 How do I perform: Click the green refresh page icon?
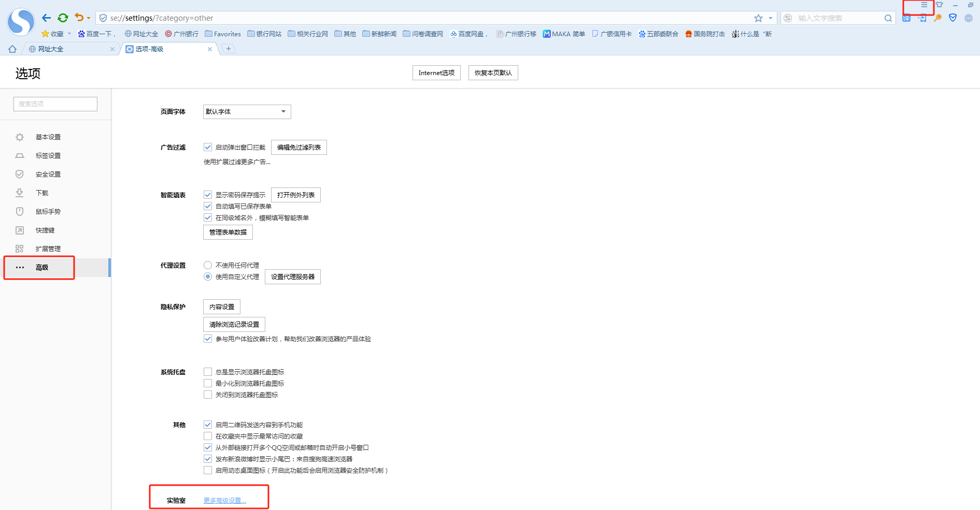(x=63, y=18)
